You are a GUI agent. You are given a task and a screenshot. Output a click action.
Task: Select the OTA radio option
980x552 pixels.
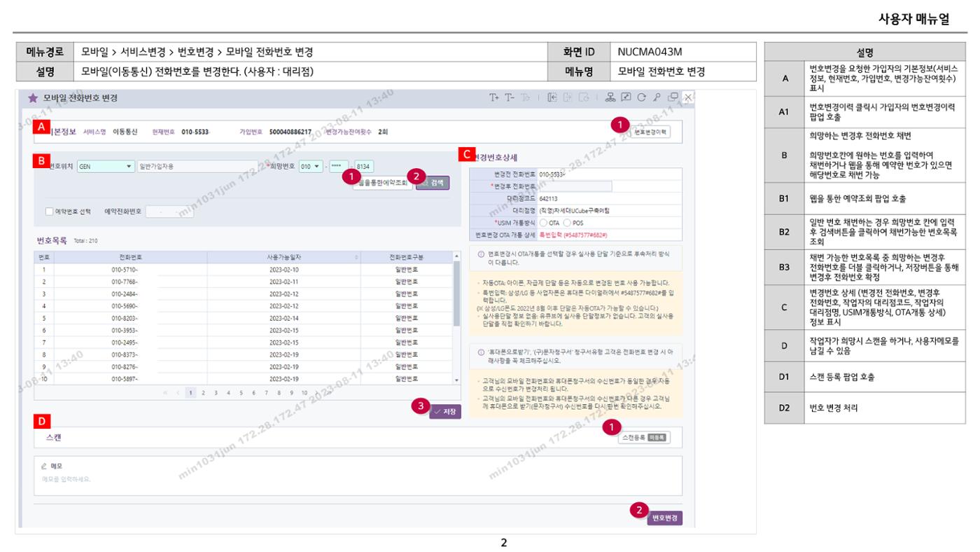[543, 223]
